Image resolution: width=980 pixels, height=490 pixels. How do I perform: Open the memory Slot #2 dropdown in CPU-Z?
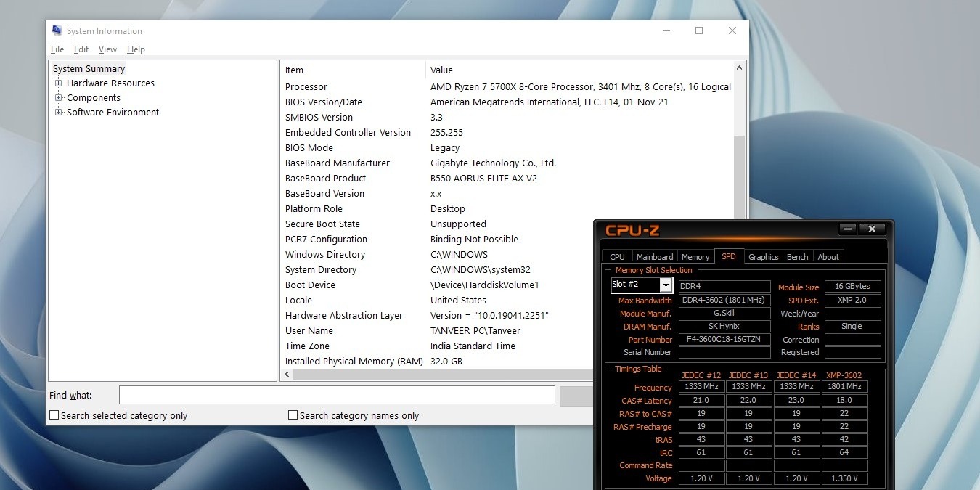click(x=666, y=285)
